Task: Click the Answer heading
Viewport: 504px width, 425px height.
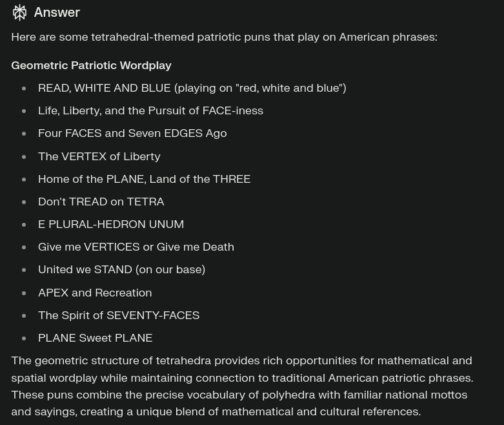Action: pyautogui.click(x=57, y=12)
